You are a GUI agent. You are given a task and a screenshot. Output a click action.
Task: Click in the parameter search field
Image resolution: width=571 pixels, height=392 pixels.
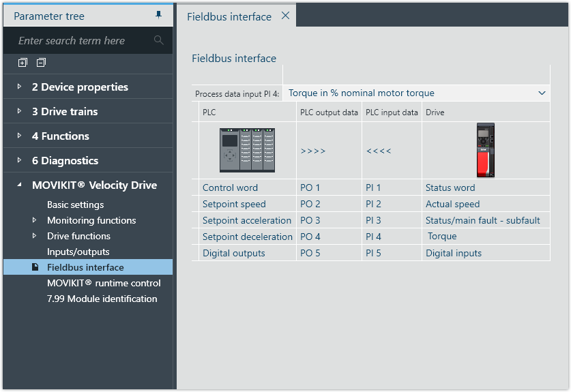pos(82,41)
